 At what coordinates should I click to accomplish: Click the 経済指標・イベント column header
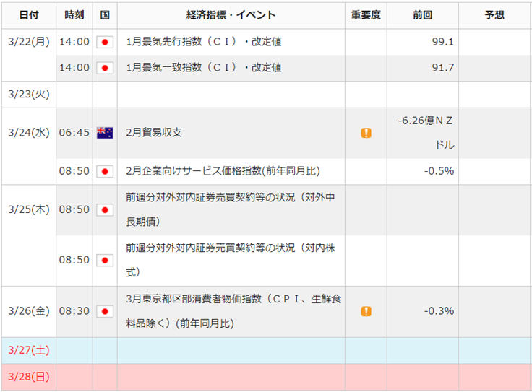tap(231, 15)
